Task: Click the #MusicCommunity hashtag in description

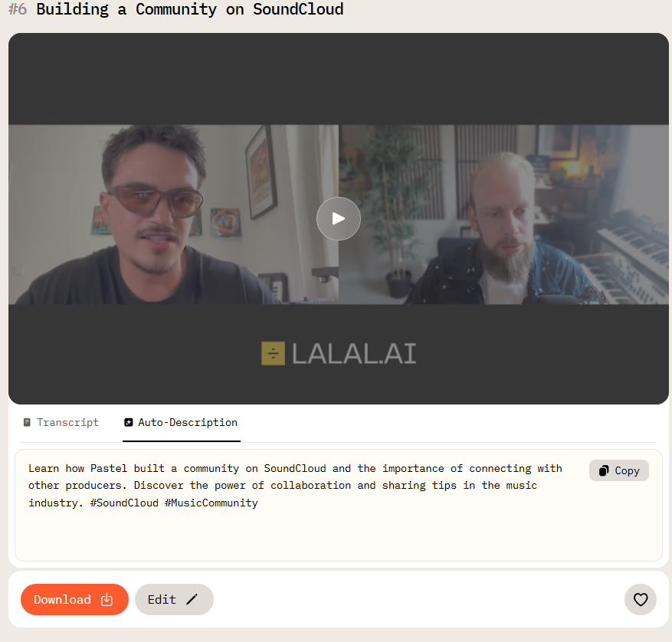Action: [211, 503]
